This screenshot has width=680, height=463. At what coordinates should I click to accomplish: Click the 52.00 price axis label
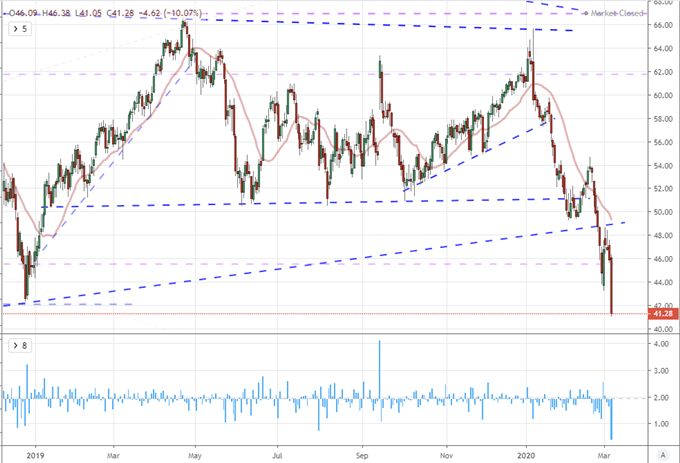663,189
